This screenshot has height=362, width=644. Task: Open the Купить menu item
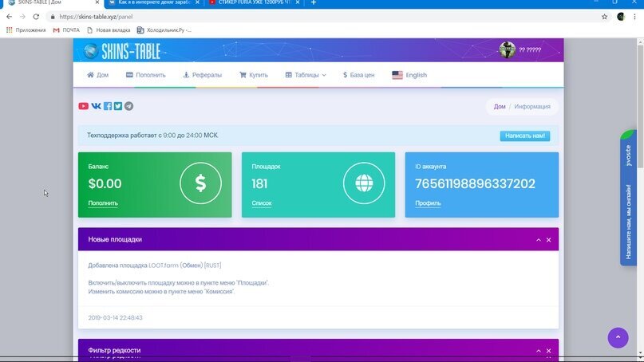point(254,75)
